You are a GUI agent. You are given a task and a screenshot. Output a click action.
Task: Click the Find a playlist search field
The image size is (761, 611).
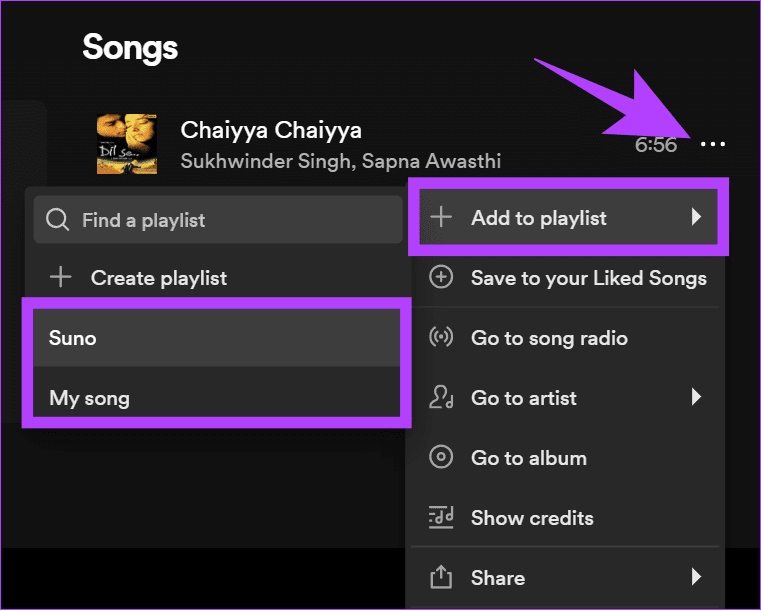218,220
